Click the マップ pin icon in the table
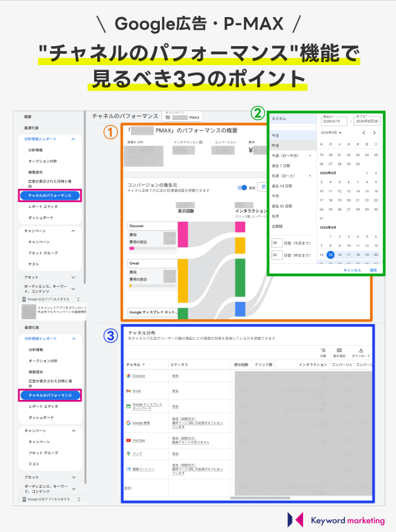This screenshot has height=532, width=396. 128,454
